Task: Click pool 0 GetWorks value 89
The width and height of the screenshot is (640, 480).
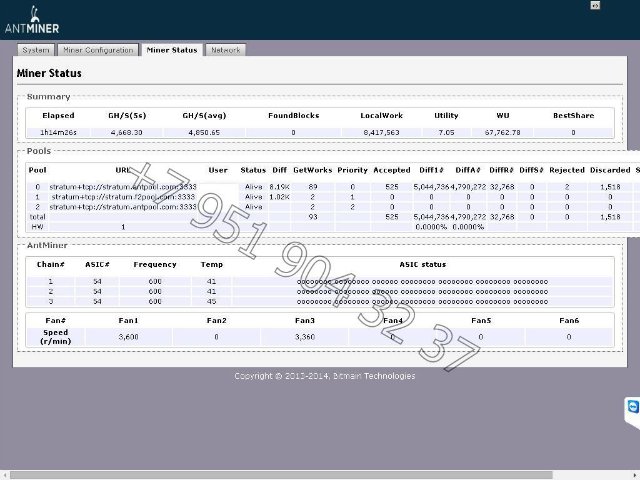Action: tap(313, 187)
